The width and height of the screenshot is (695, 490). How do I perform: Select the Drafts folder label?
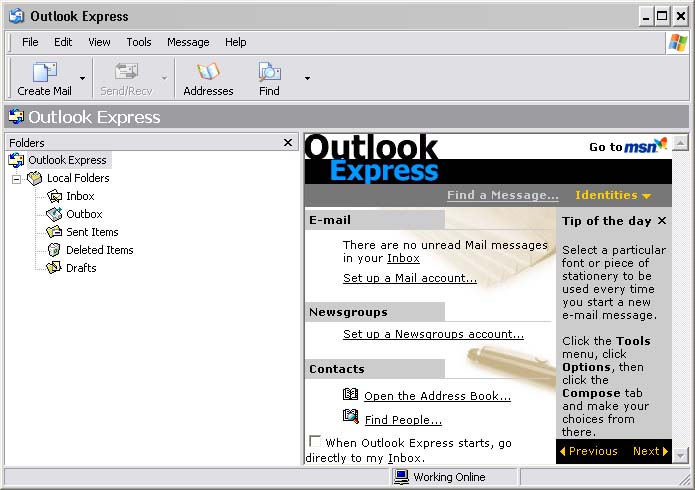tap(81, 268)
